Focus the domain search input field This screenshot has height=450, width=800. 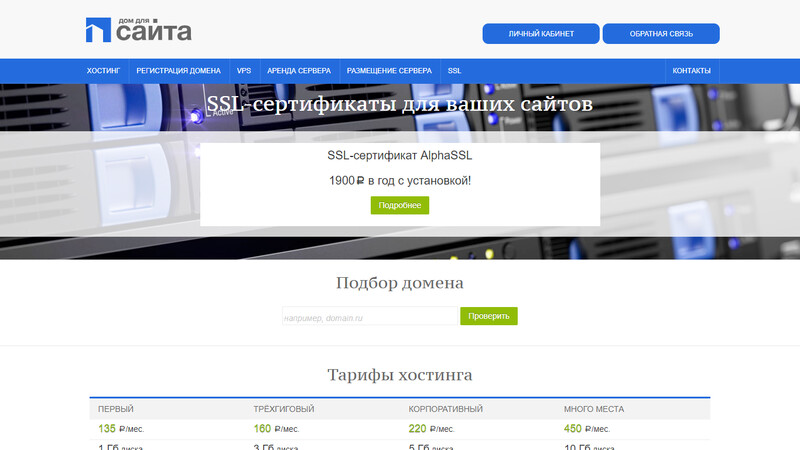(x=370, y=316)
